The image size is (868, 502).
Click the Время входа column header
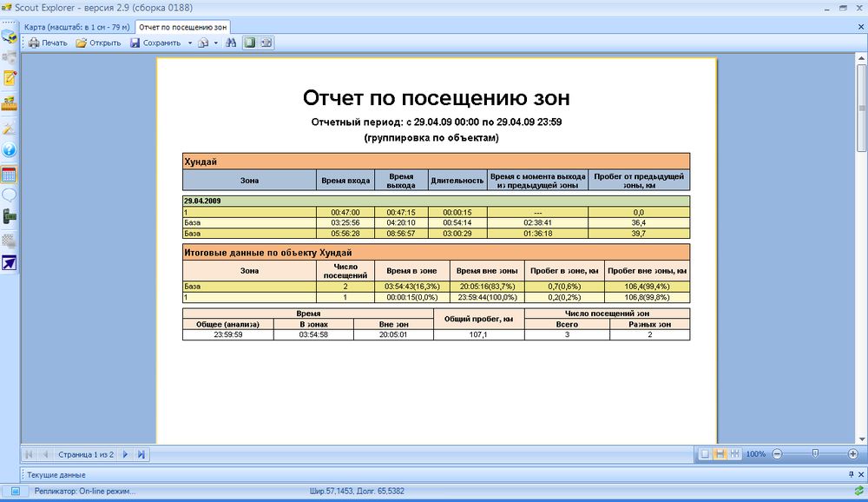345,180
